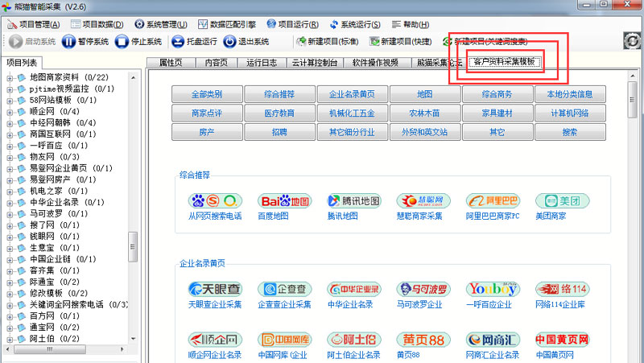Create standard project 新建项目(标准)

pyautogui.click(x=328, y=42)
